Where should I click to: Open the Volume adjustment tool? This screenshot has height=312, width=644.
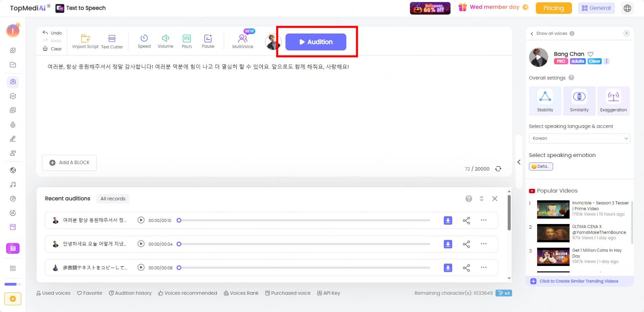[x=165, y=41]
